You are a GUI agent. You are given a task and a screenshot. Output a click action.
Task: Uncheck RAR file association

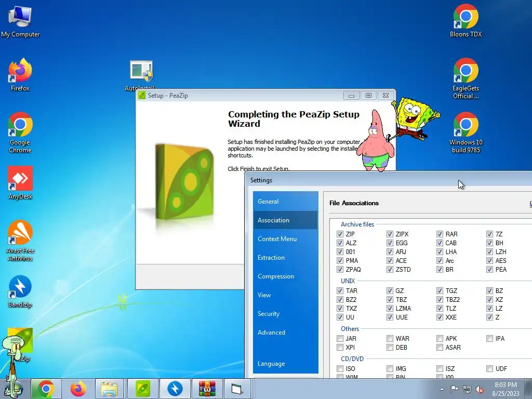(440, 234)
